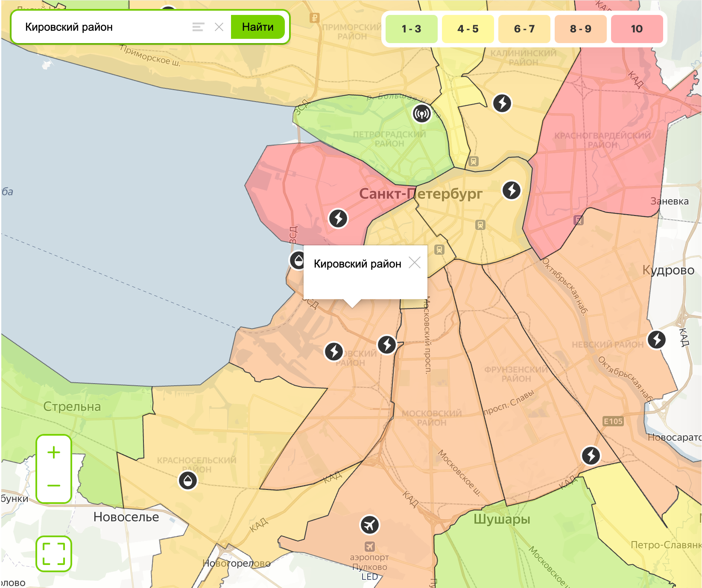The height and width of the screenshot is (588, 702).
Task: Select the 8 - 9 orange legend swatch
Action: [580, 29]
